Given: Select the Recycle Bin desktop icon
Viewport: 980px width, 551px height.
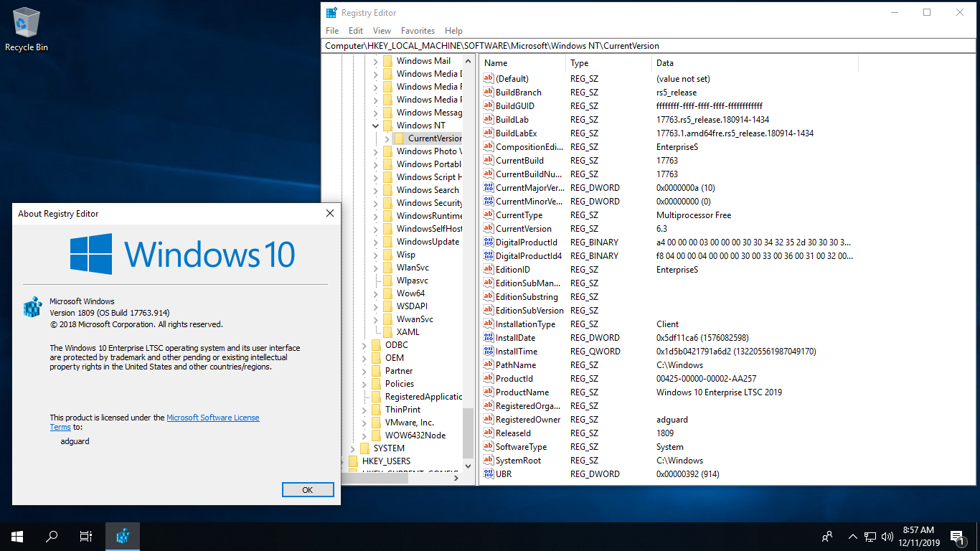Looking at the screenshot, I should click(27, 30).
